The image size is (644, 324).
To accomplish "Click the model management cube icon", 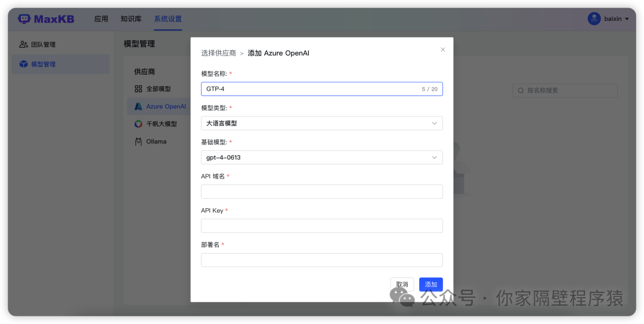I will [x=23, y=64].
